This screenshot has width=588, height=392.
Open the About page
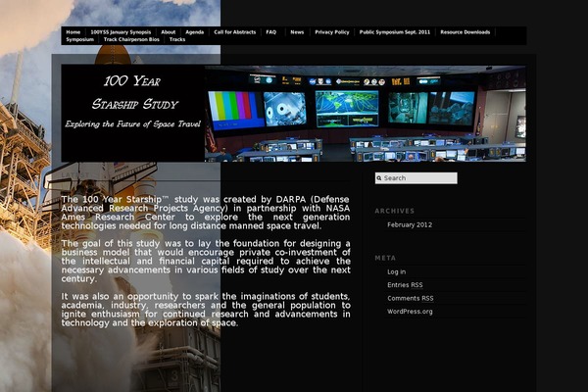pos(169,32)
